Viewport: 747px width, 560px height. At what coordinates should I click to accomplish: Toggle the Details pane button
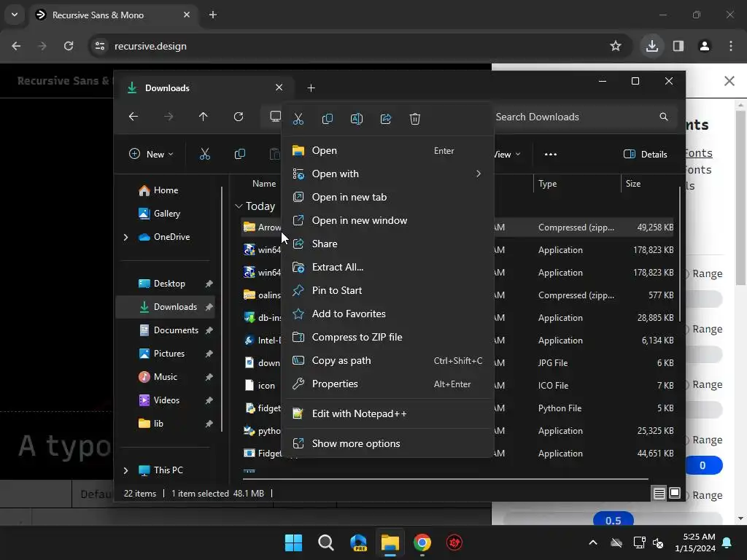pyautogui.click(x=646, y=155)
